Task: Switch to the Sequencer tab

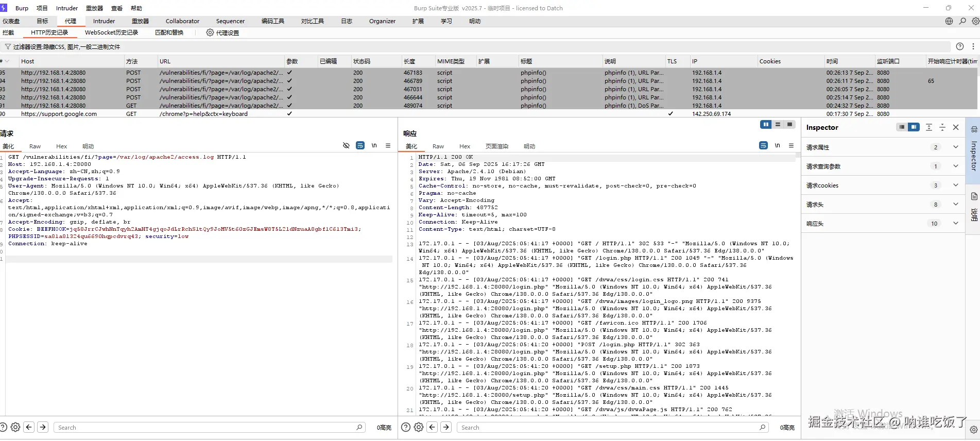Action: point(230,21)
